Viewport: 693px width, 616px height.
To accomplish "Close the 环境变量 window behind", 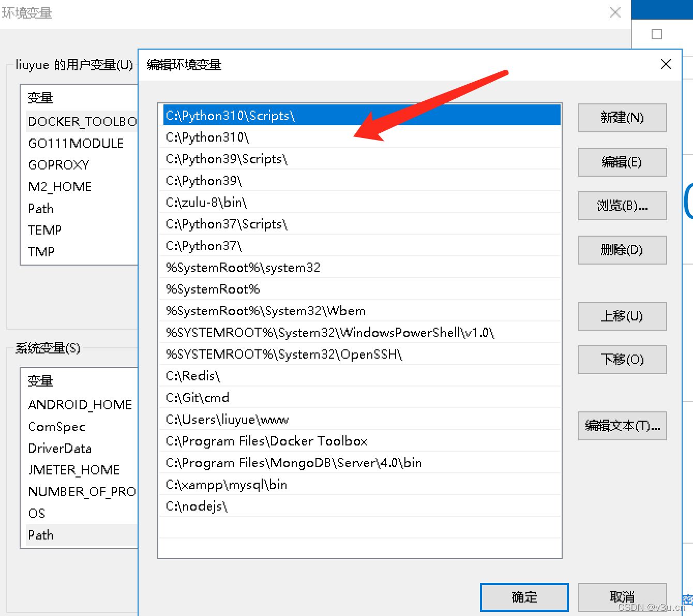I will pos(615,12).
